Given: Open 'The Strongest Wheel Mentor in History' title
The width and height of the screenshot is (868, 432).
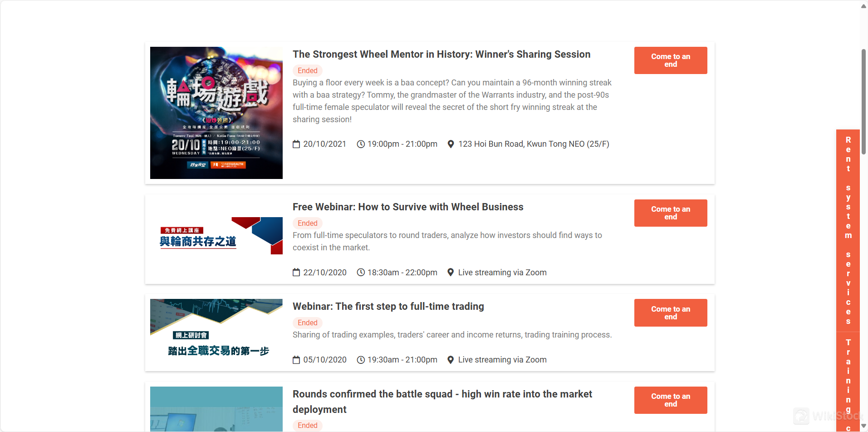Looking at the screenshot, I should [441, 55].
